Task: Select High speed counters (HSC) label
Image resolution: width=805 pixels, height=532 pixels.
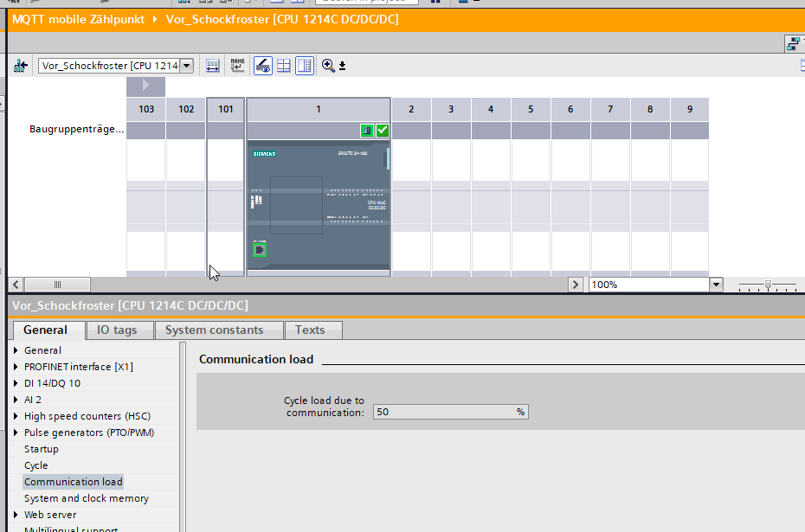Action: [x=87, y=416]
